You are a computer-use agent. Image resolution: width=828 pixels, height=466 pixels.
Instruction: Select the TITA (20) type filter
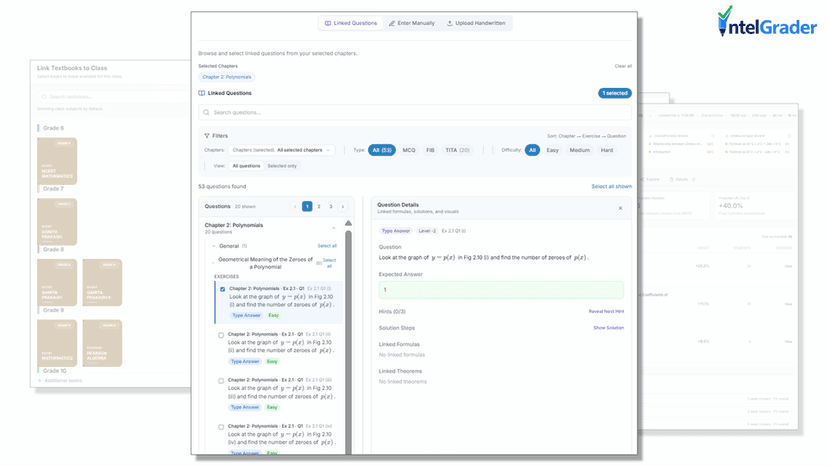[x=457, y=150]
